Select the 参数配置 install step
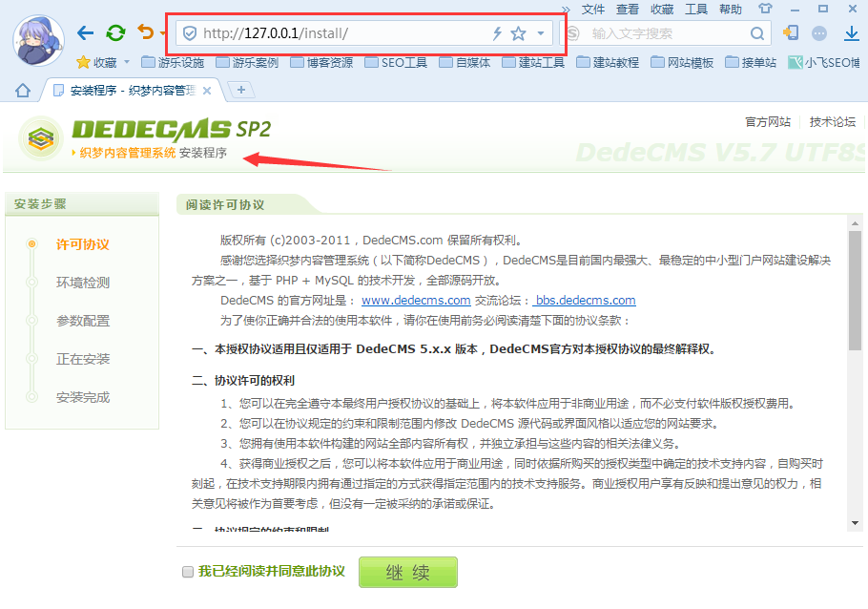The height and width of the screenshot is (609, 868). coord(82,321)
